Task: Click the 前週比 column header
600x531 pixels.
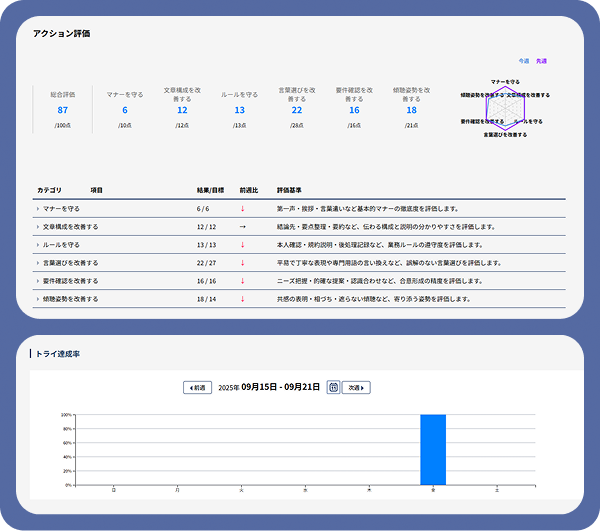Action: click(x=248, y=189)
